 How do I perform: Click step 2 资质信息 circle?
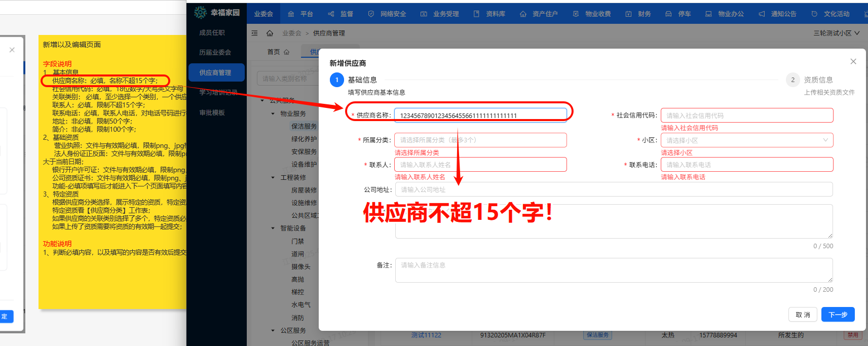[x=793, y=80]
